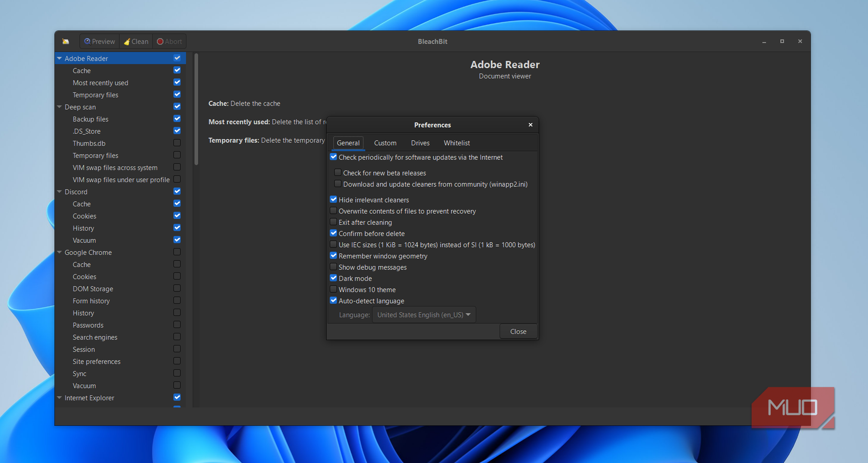The height and width of the screenshot is (463, 868).
Task: Maximize the BleachBit window
Action: [x=782, y=42]
